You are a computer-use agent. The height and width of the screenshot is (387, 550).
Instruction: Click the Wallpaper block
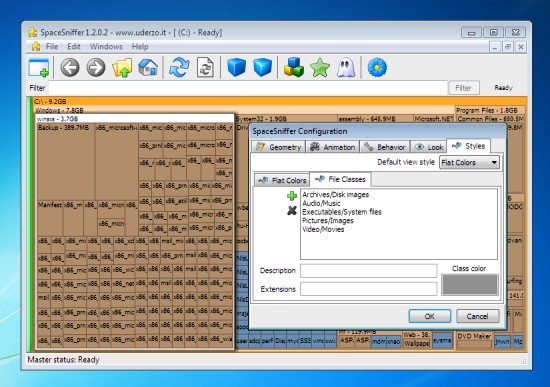(417, 343)
